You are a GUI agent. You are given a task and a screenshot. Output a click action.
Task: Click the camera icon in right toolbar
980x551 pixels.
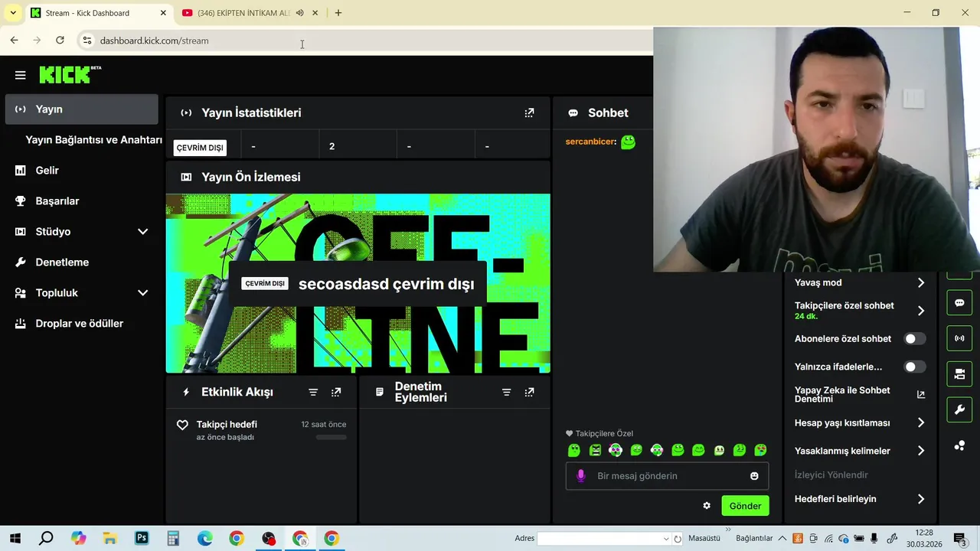(x=959, y=374)
